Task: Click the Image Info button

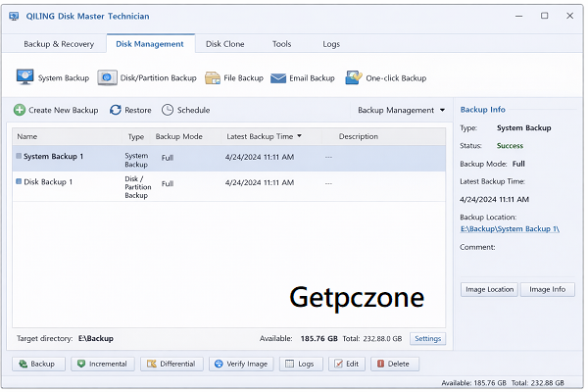Action: (548, 290)
